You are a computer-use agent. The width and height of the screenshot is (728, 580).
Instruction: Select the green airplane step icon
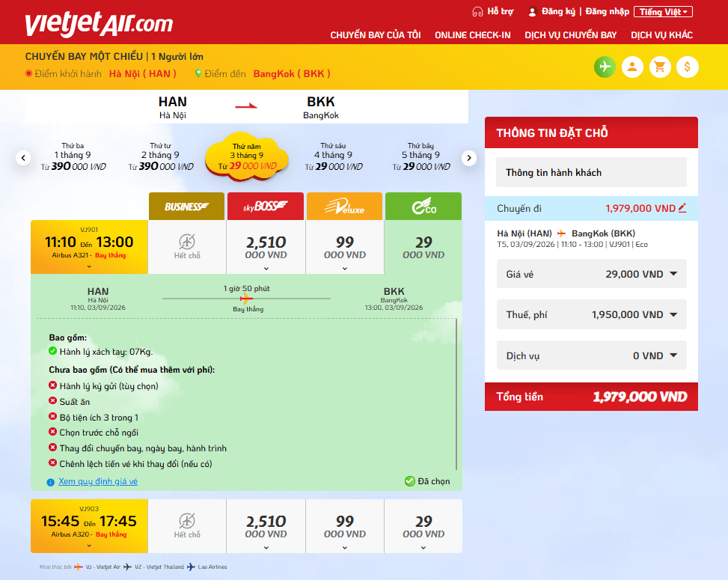click(605, 67)
